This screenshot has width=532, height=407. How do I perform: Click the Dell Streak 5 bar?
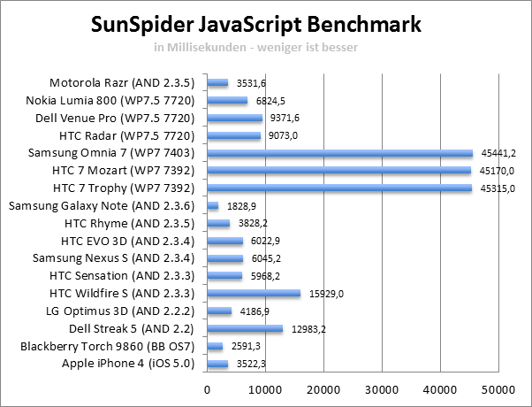(245, 328)
